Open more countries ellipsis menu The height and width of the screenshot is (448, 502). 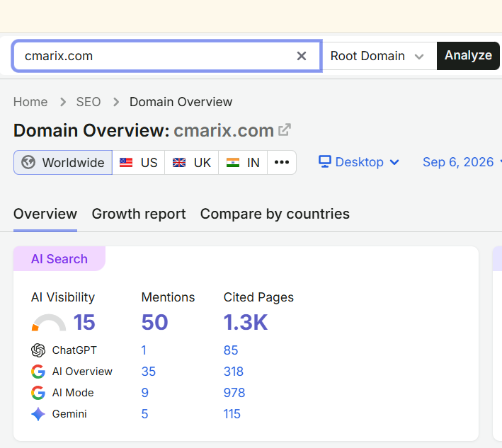[x=282, y=162]
